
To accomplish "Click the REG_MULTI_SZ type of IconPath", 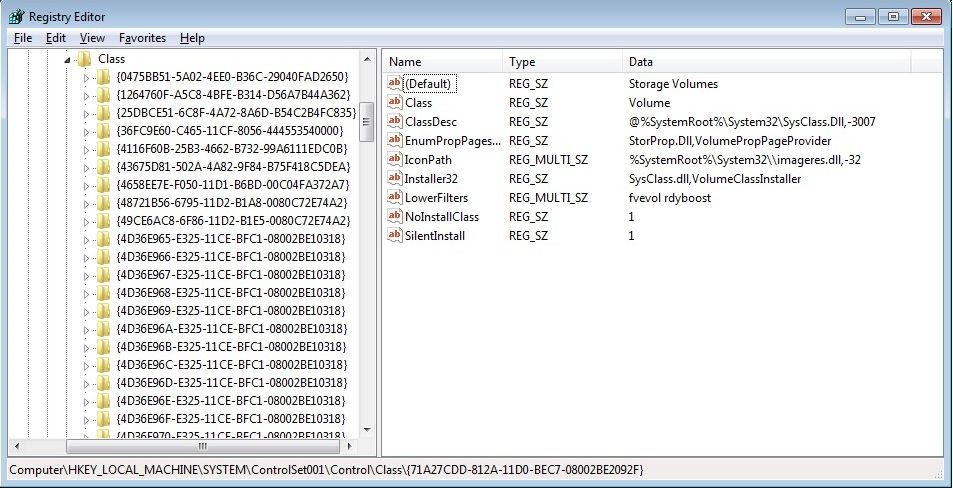I will 548,159.
